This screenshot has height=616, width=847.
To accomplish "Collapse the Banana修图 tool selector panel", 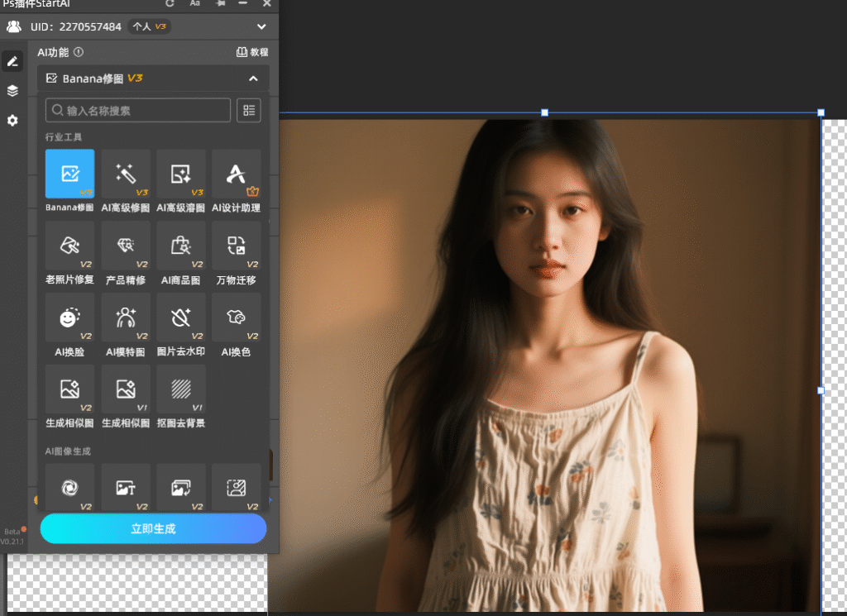I will [253, 79].
